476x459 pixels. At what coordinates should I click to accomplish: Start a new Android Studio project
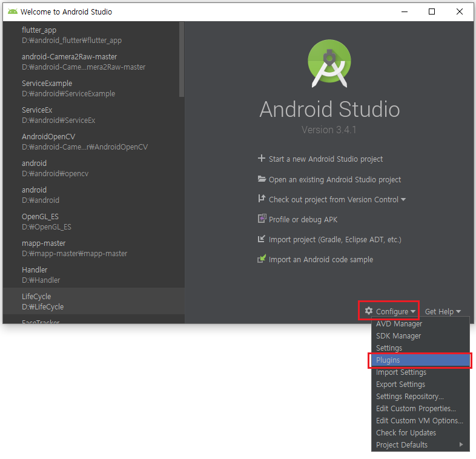[x=326, y=159]
